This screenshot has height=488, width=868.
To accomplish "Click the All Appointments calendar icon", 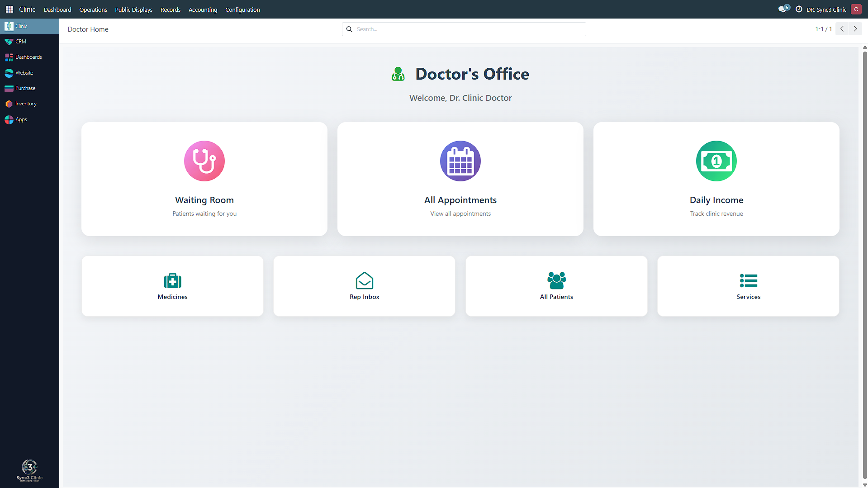I will (460, 161).
